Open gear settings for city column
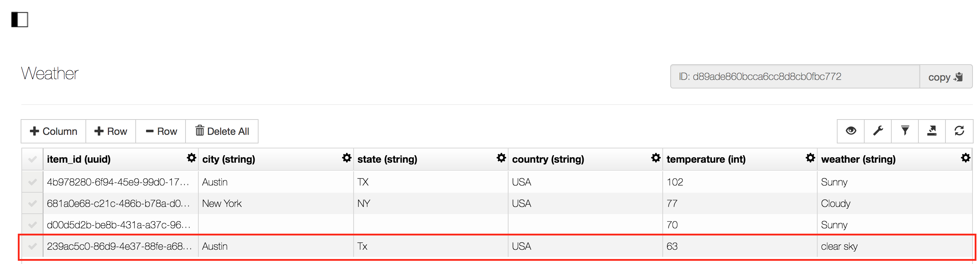The height and width of the screenshot is (264, 980). coord(346,158)
